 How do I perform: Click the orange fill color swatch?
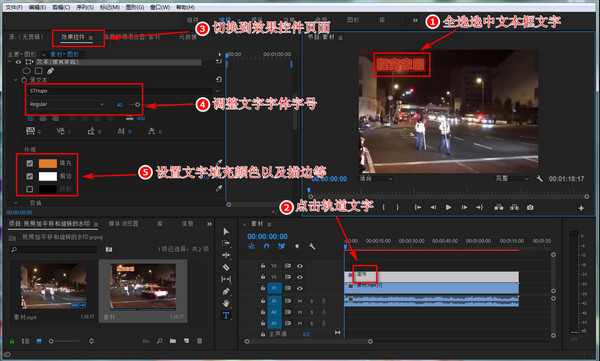(48, 163)
